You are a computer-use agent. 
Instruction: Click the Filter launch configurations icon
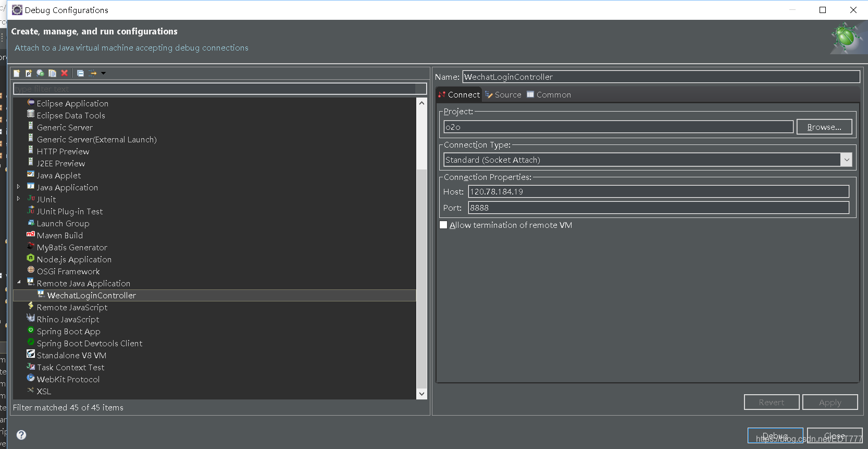point(93,73)
